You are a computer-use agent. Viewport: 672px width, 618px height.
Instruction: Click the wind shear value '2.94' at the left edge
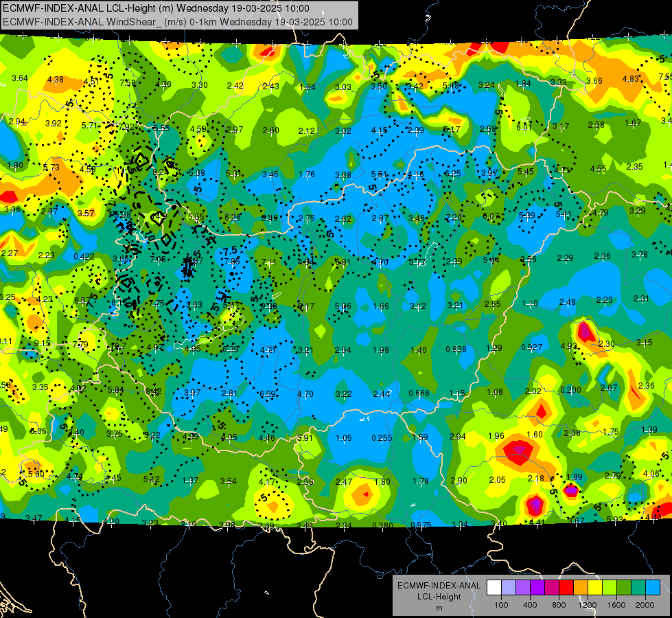tap(17, 122)
